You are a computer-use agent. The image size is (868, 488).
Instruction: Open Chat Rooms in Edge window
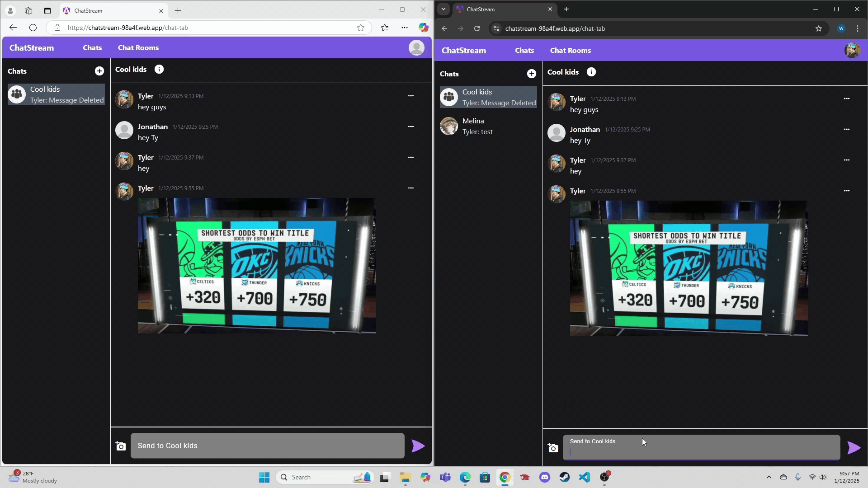pos(138,47)
